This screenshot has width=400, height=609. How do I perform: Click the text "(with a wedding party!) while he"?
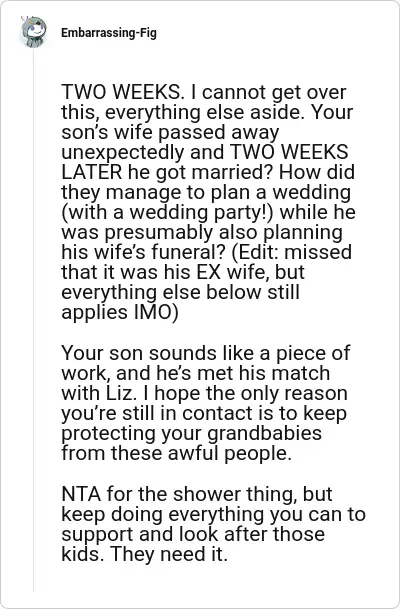[x=209, y=212]
